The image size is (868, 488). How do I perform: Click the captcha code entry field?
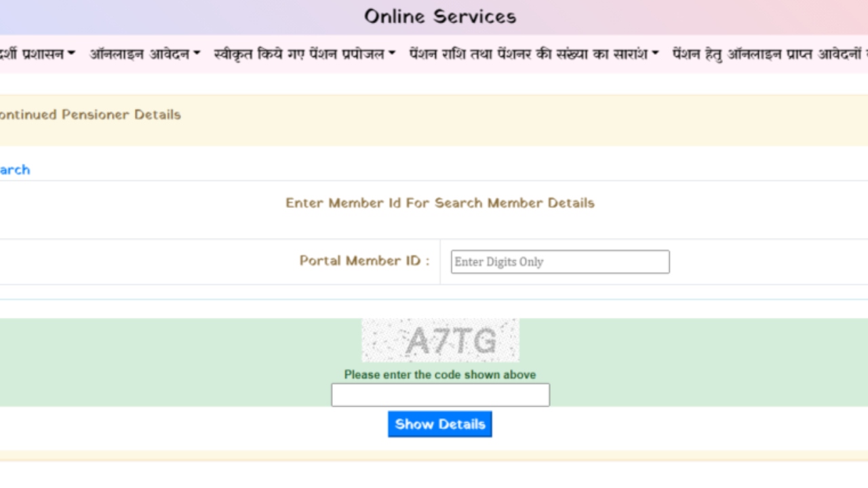click(440, 395)
